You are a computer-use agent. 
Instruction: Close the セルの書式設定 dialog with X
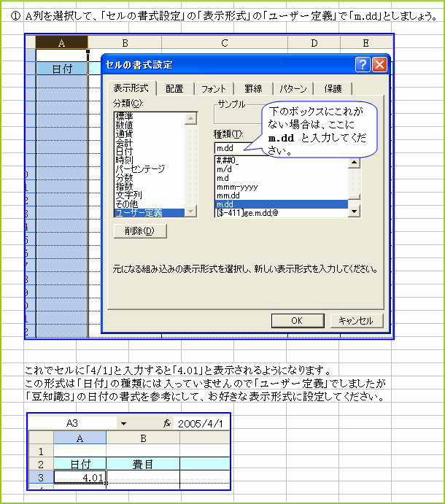coord(380,65)
